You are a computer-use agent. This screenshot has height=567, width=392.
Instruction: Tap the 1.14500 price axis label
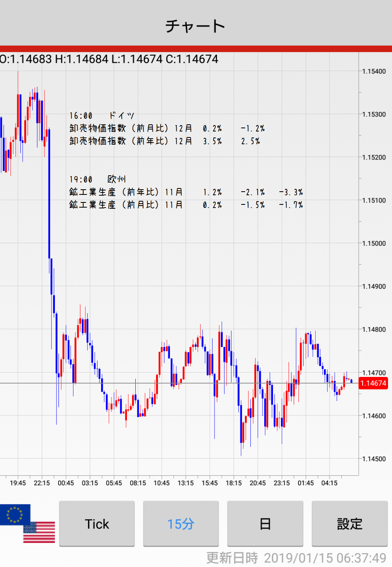pyautogui.click(x=374, y=459)
